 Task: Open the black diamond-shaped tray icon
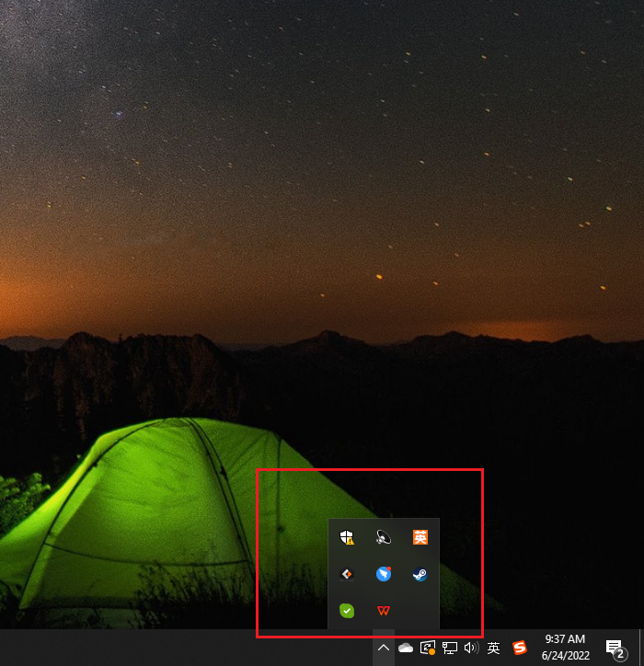[347, 574]
